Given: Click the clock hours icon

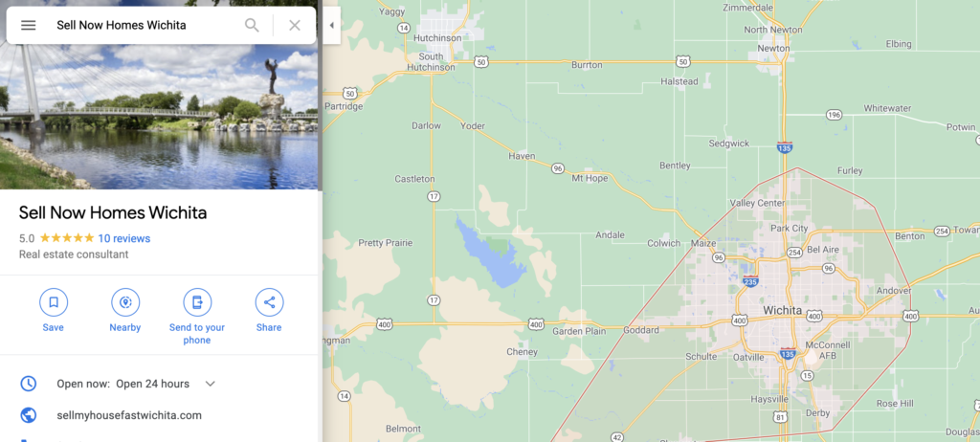Looking at the screenshot, I should click(x=28, y=384).
